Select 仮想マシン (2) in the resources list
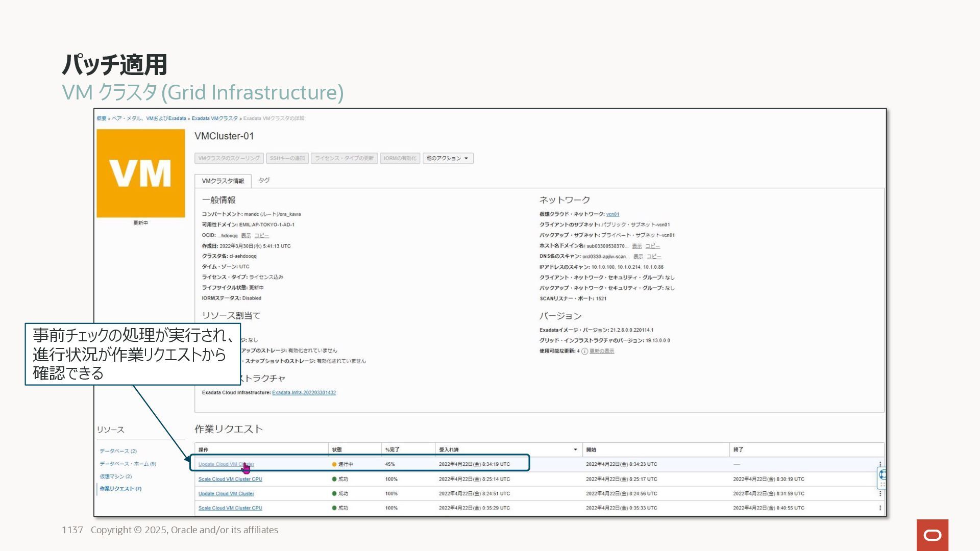Screen dimensions: 980x551 115,476
